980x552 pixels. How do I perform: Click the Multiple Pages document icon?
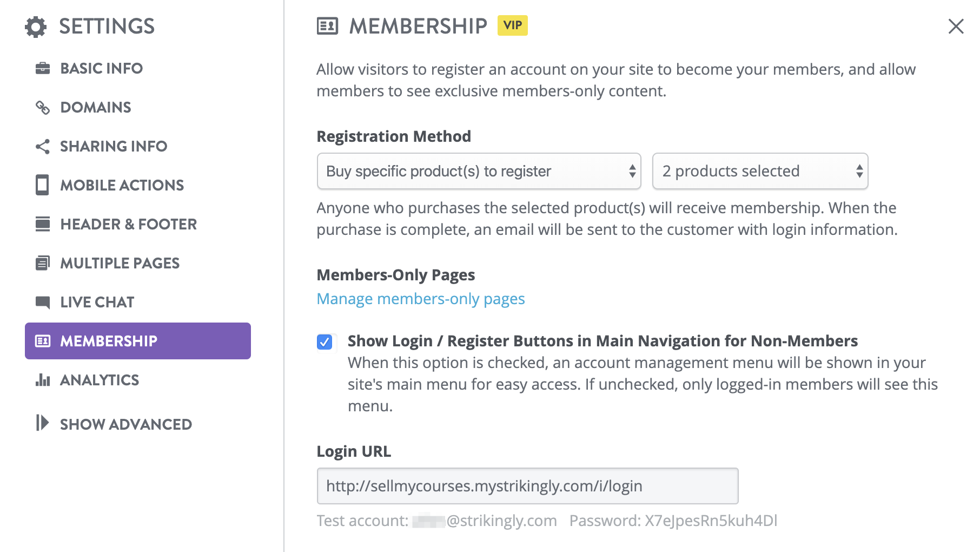click(43, 263)
